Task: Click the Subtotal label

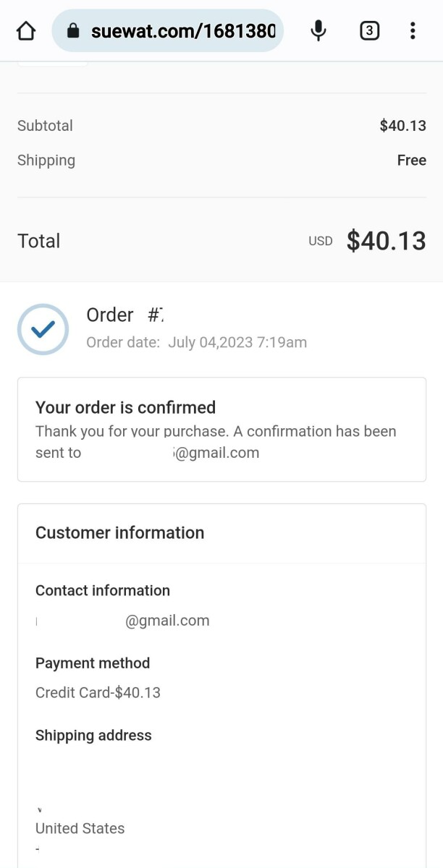Action: (x=45, y=126)
